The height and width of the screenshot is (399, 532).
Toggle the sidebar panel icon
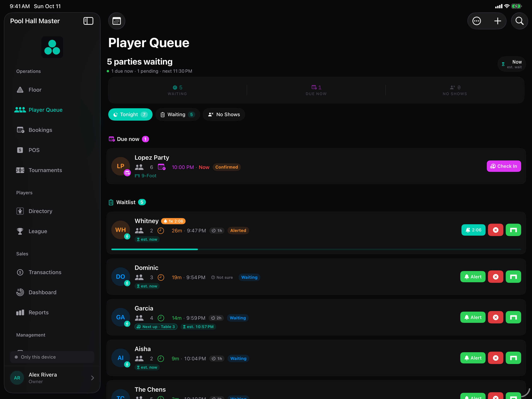click(88, 21)
